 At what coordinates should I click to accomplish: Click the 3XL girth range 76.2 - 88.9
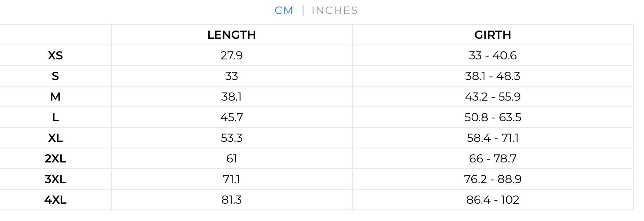coord(493,179)
